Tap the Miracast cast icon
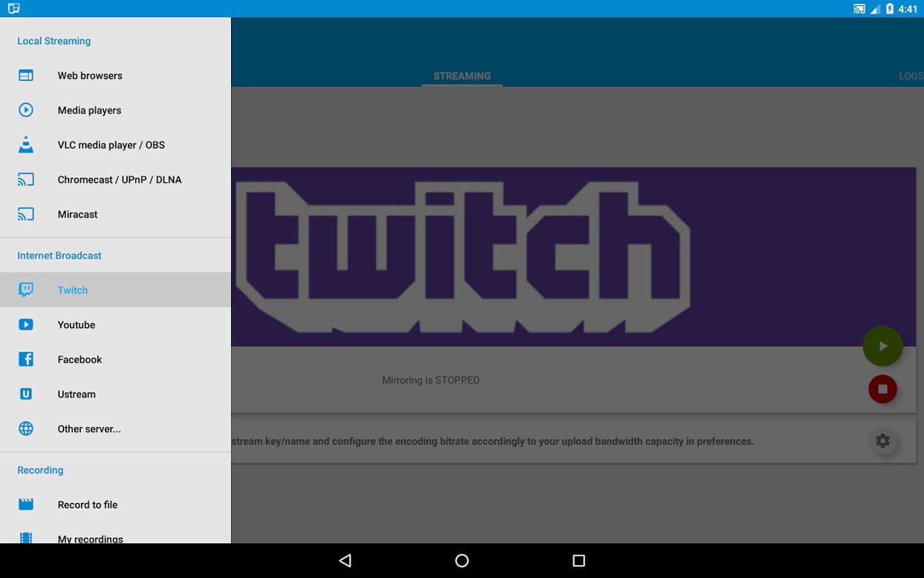The width and height of the screenshot is (924, 578). 26,215
